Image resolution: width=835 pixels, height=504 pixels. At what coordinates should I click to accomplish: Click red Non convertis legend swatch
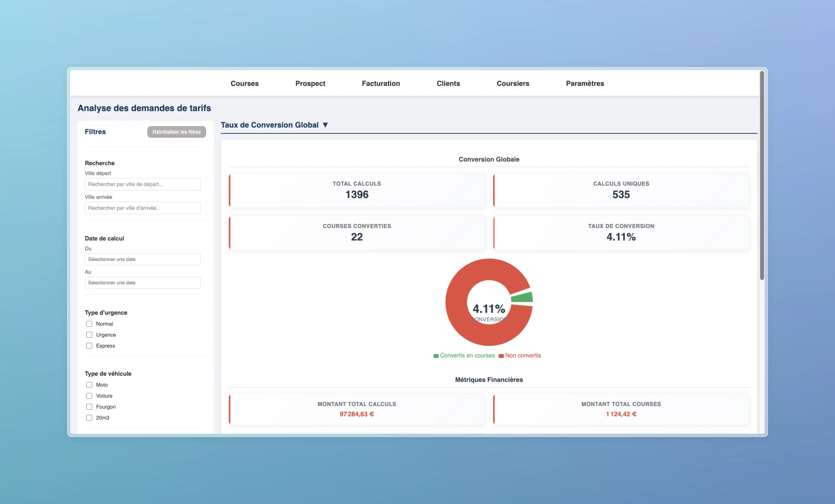501,356
